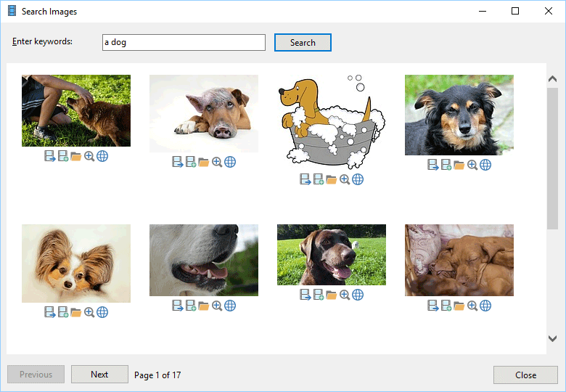The height and width of the screenshot is (392, 566).
Task: Click the Search button
Action: point(303,43)
